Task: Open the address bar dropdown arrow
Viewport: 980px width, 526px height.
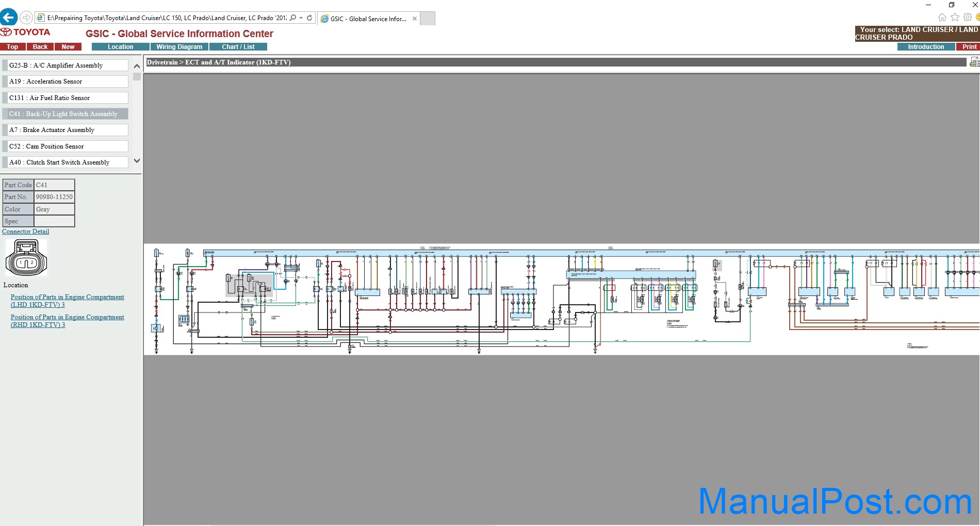Action: (301, 18)
